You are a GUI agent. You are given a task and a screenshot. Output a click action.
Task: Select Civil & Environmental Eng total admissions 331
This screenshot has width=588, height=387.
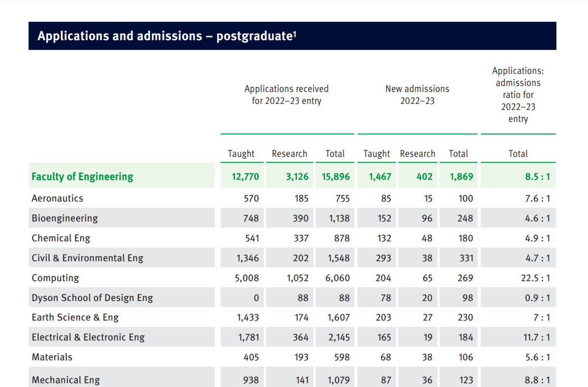click(x=465, y=258)
